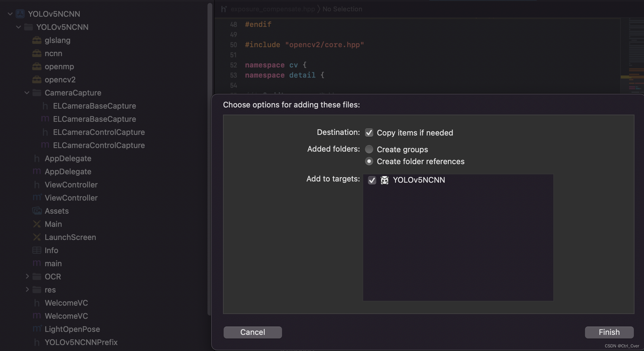
Task: Click the openmp framework toolbox icon
Action: (x=37, y=66)
